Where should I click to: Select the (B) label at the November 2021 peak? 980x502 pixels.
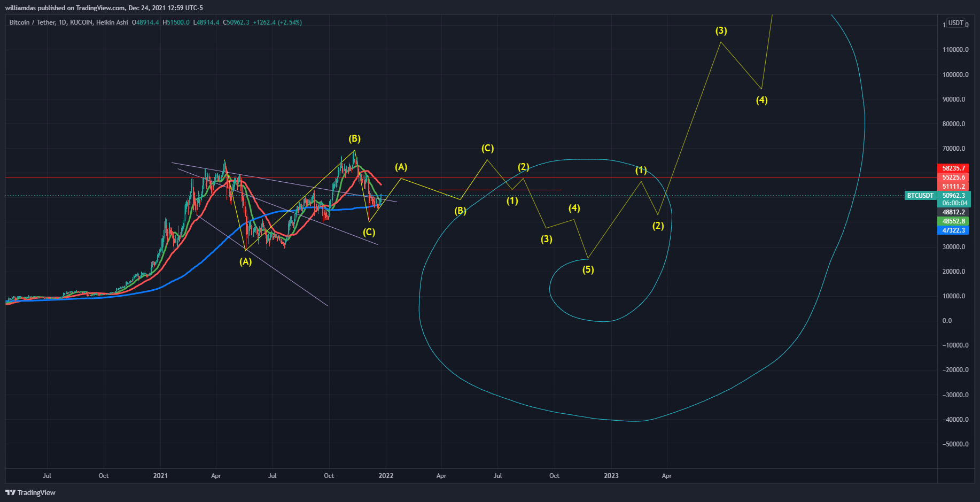pyautogui.click(x=354, y=139)
